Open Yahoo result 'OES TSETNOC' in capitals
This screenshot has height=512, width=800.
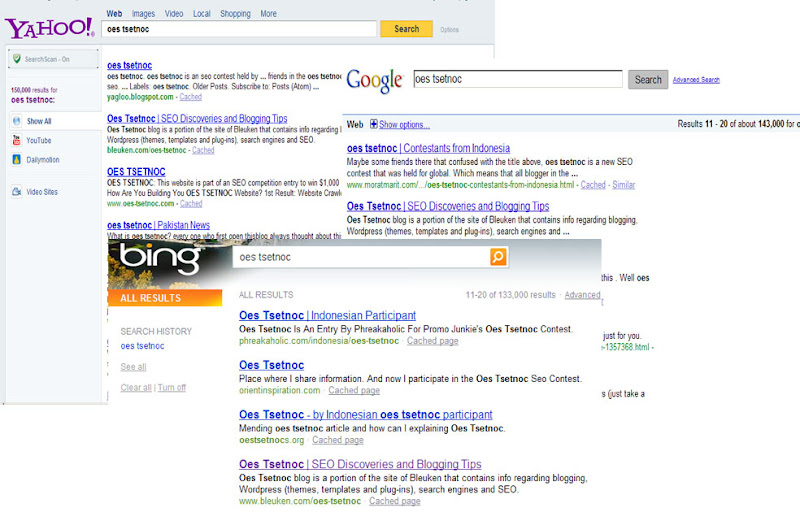[x=136, y=172]
